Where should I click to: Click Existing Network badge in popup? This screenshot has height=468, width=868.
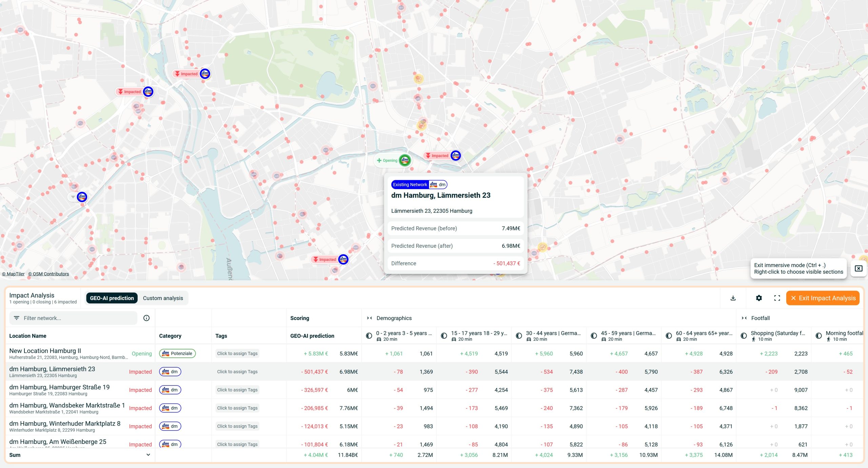[x=410, y=185]
